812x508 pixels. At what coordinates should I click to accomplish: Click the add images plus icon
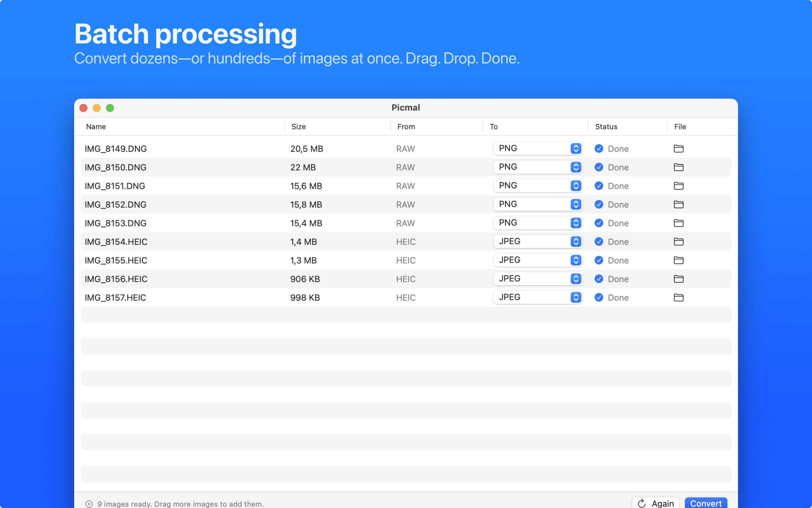[x=89, y=504]
